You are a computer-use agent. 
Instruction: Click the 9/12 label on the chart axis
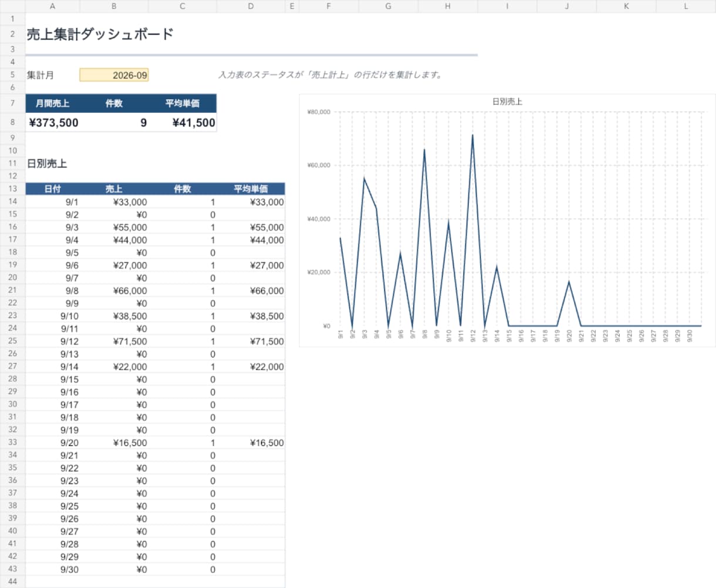[x=473, y=336]
